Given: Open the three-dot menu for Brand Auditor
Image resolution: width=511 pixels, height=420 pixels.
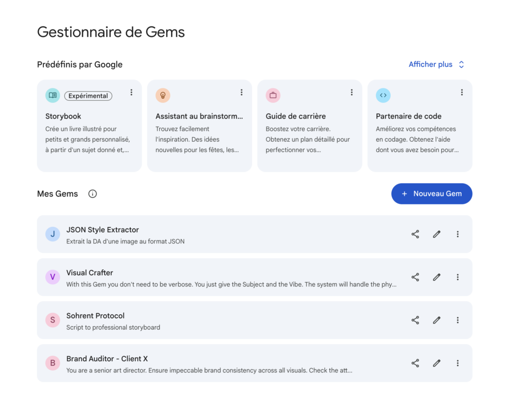Looking at the screenshot, I should [x=458, y=363].
